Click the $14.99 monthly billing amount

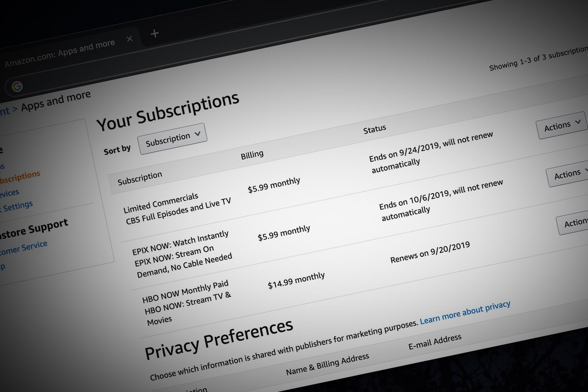[x=296, y=280]
